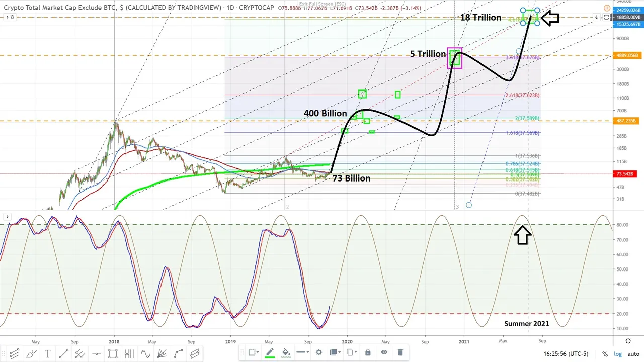
Task: Click the down arrow button beside price scale
Action: pos(597,17)
